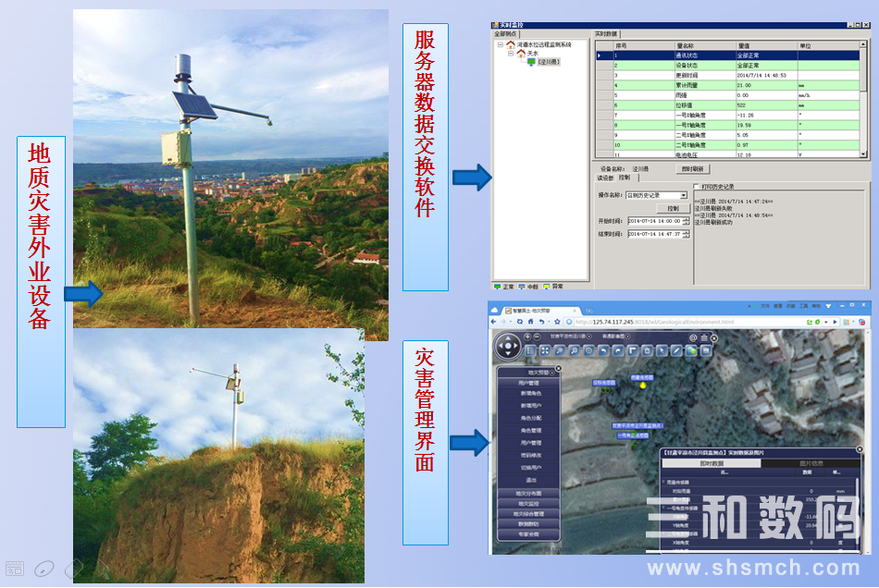The width and height of the screenshot is (879, 588).
Task: Click 新增角色 in side menu
Action: 531,394
